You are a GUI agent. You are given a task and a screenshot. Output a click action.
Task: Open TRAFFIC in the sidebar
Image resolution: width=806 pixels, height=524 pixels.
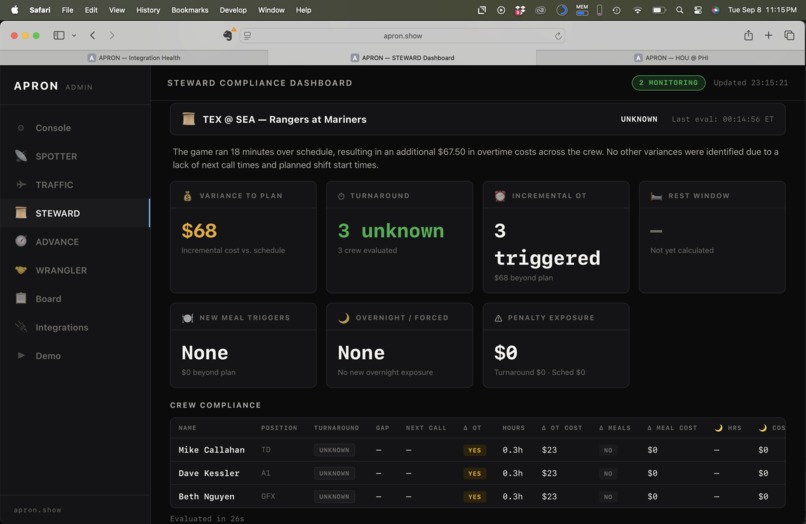click(x=75, y=185)
